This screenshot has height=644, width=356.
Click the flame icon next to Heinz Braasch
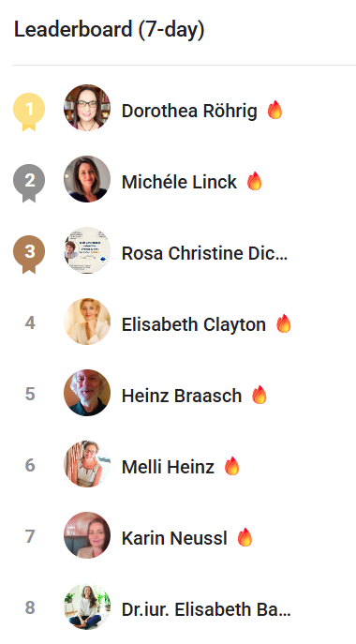[260, 395]
